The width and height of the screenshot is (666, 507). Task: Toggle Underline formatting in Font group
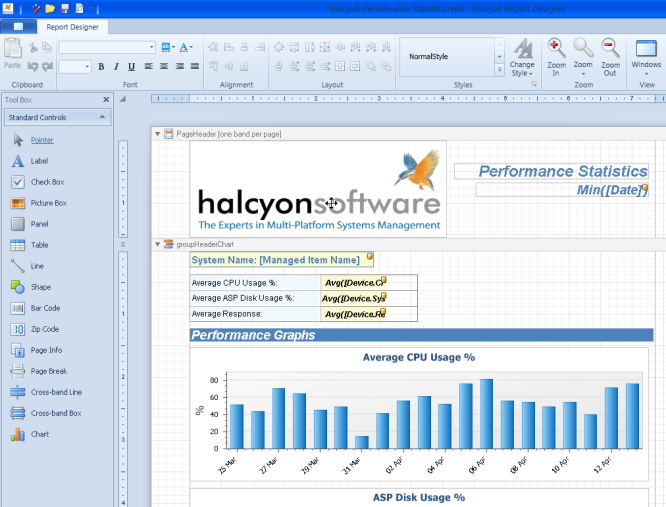tap(131, 67)
